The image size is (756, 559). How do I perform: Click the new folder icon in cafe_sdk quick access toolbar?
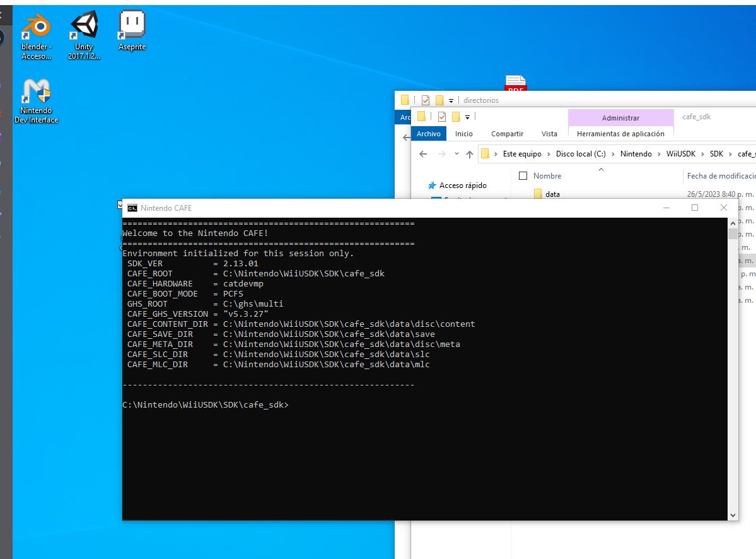tap(456, 116)
